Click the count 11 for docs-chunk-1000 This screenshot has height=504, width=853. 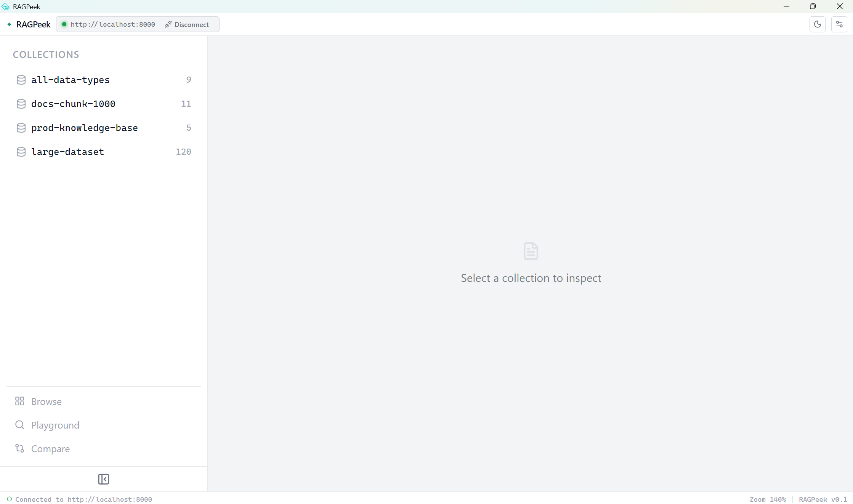tap(186, 104)
